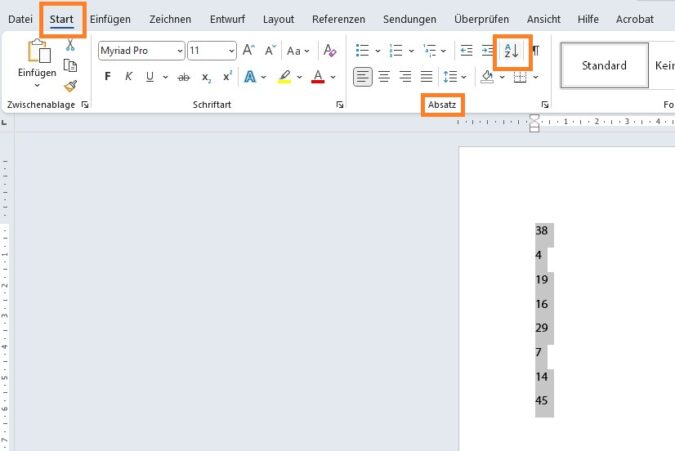Click the Copy icon
Image resolution: width=675 pixels, height=451 pixels.
pyautogui.click(x=70, y=66)
